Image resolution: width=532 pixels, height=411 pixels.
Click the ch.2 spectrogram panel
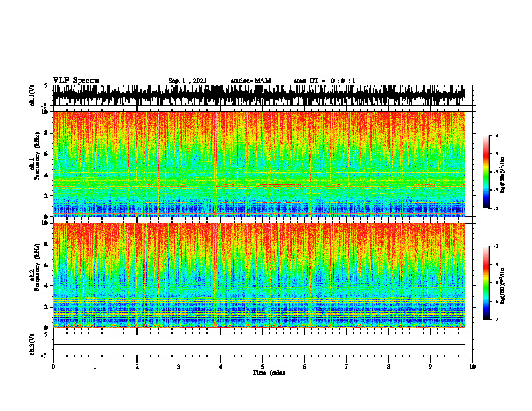(x=259, y=275)
